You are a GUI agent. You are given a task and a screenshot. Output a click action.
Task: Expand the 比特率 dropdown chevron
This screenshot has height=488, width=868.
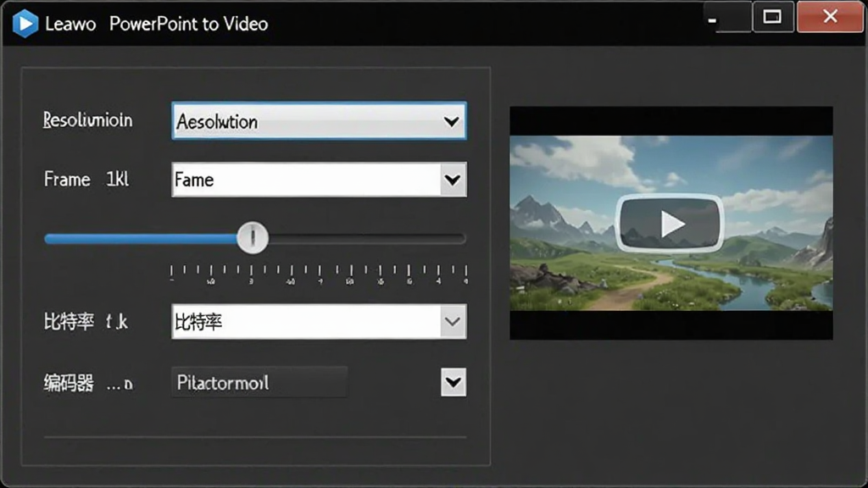coord(453,321)
